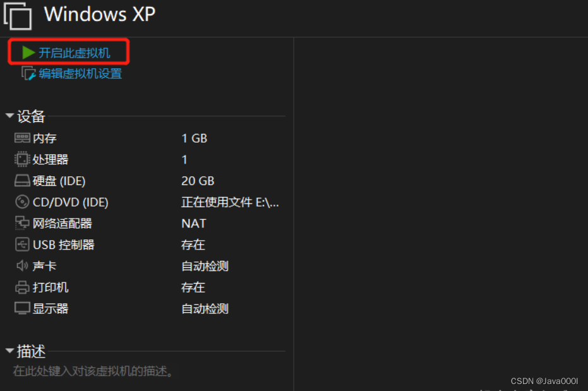The image size is (588, 391).
Task: Collapse the 设备 devices section
Action: [9, 116]
